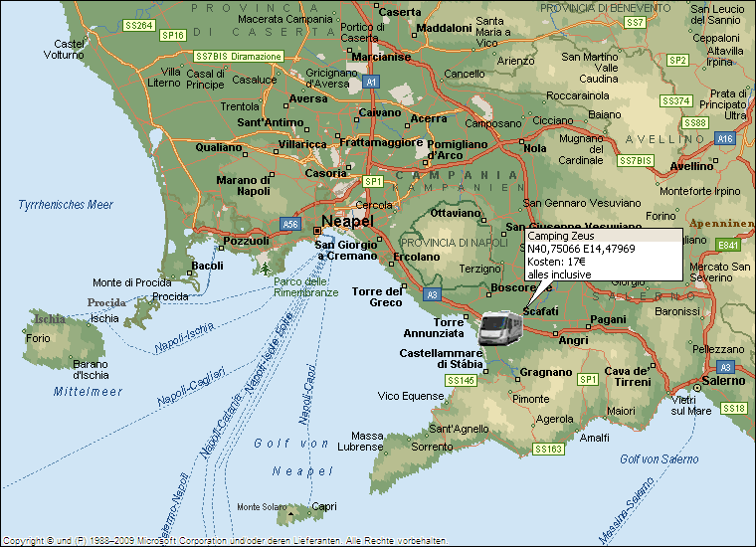
Task: Select the Sorrento town label
Action: coord(432,448)
